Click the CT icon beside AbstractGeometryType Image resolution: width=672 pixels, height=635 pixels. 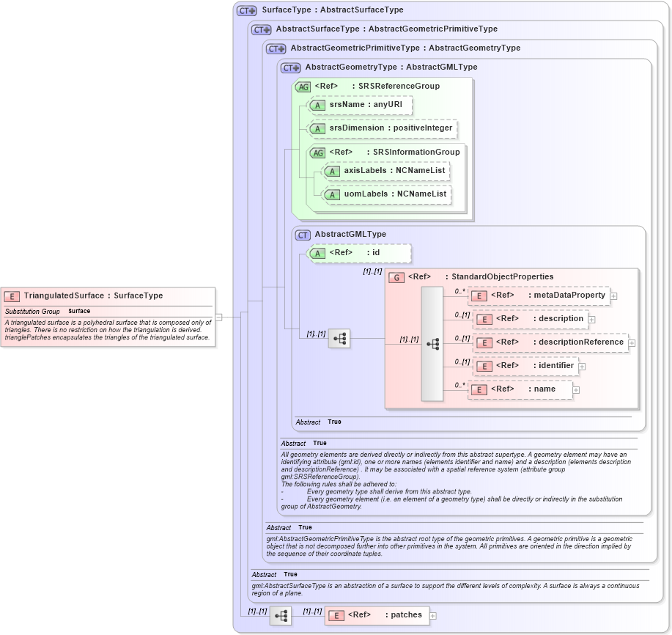pos(290,67)
